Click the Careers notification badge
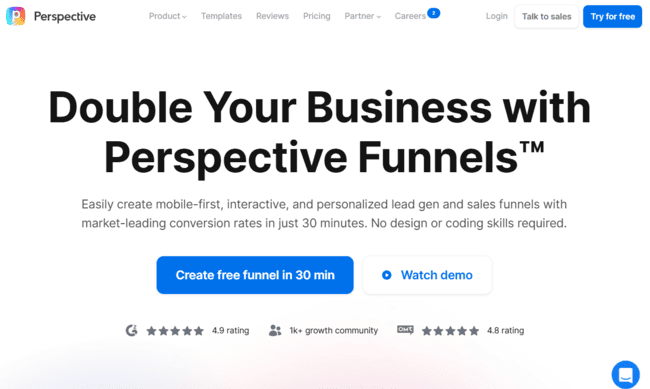This screenshot has height=389, width=650. pyautogui.click(x=434, y=13)
